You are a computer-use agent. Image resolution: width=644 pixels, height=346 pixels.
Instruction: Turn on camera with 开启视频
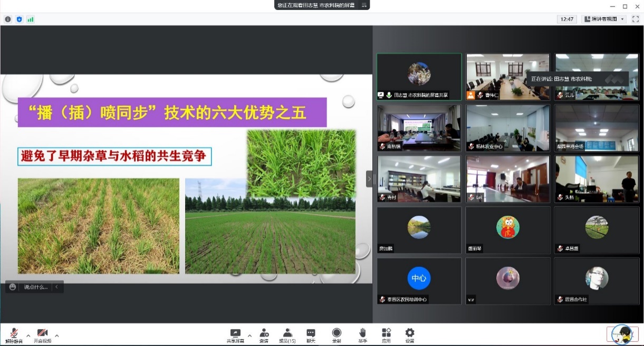point(43,334)
